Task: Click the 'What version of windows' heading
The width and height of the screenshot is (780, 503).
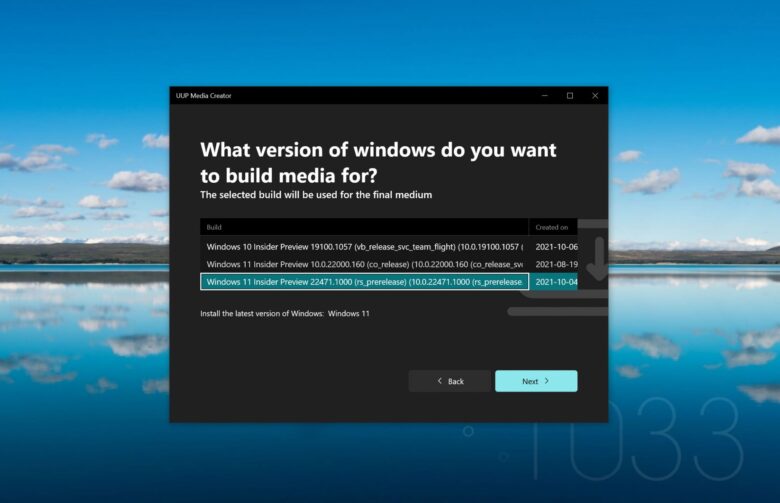Action: pos(378,160)
